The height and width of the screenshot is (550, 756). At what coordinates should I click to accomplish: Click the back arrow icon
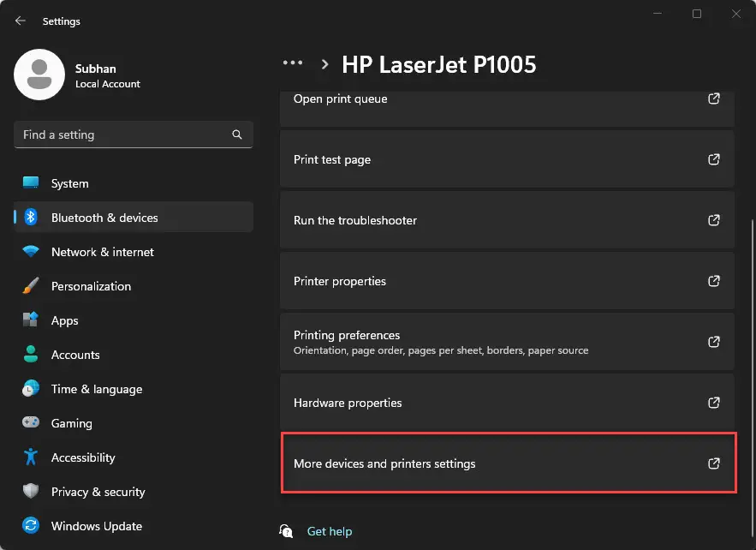(21, 21)
